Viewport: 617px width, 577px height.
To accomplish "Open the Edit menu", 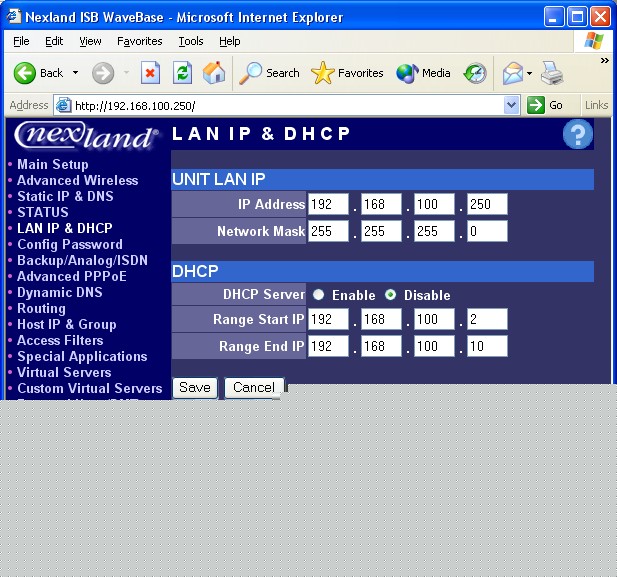I will (x=54, y=41).
